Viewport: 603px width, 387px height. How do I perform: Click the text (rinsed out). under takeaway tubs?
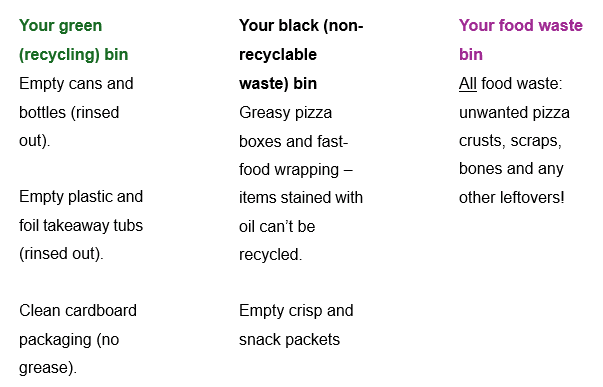pyautogui.click(x=61, y=254)
